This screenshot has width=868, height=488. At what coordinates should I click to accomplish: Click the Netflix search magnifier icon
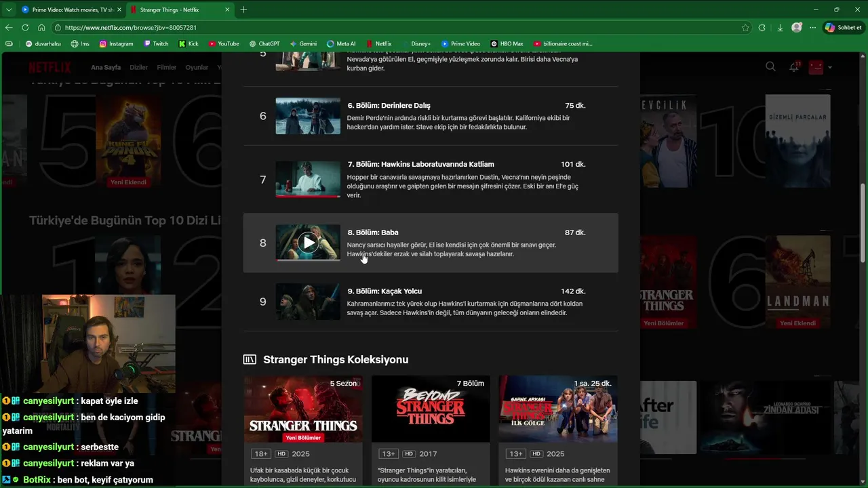point(770,66)
